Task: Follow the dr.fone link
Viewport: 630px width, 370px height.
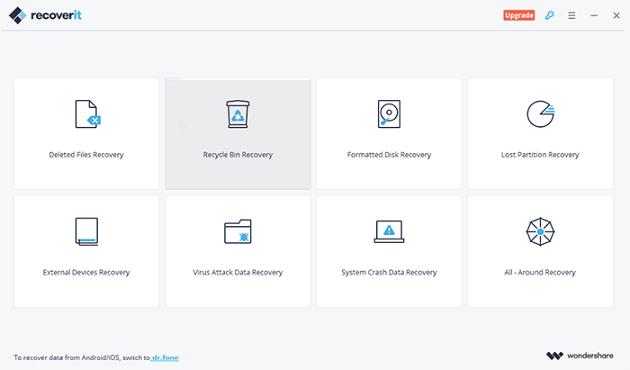Action: click(165, 358)
